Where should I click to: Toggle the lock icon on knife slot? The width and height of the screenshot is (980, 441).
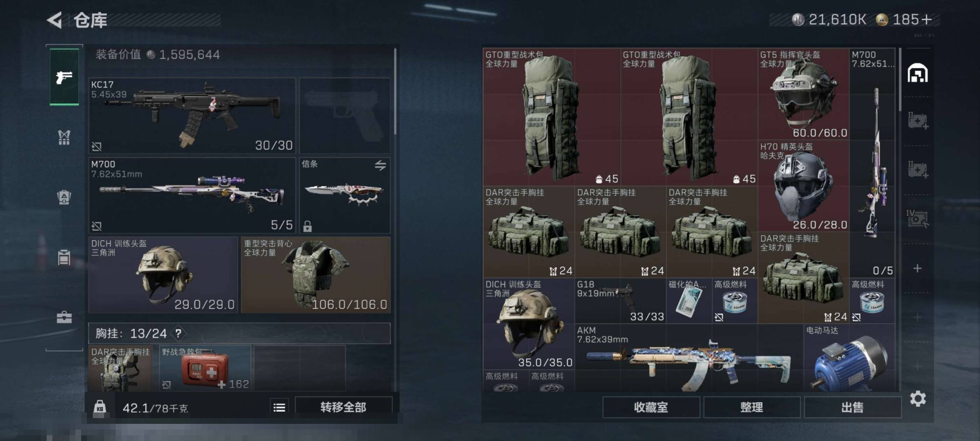(x=307, y=226)
